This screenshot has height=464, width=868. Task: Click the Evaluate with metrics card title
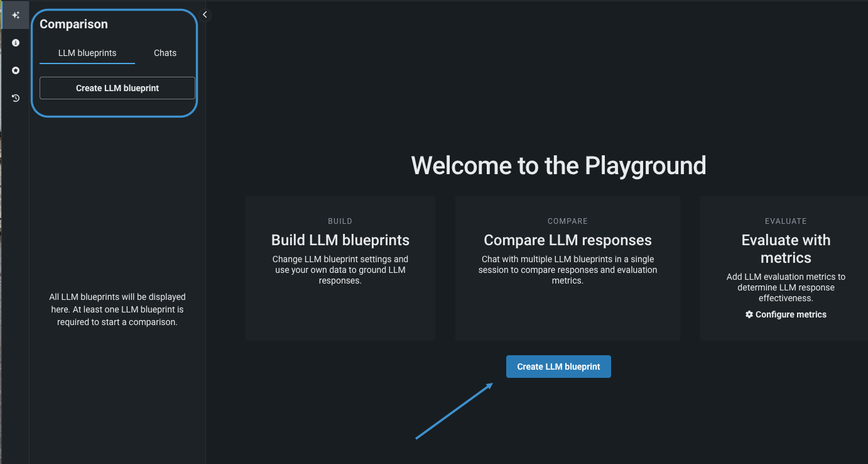pyautogui.click(x=786, y=249)
